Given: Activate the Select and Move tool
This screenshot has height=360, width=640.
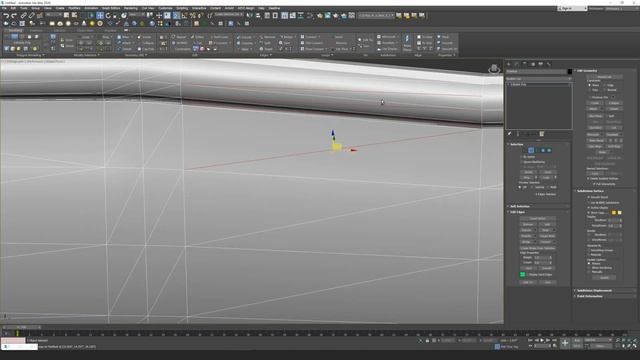Looking at the screenshot, I should (x=100, y=16).
